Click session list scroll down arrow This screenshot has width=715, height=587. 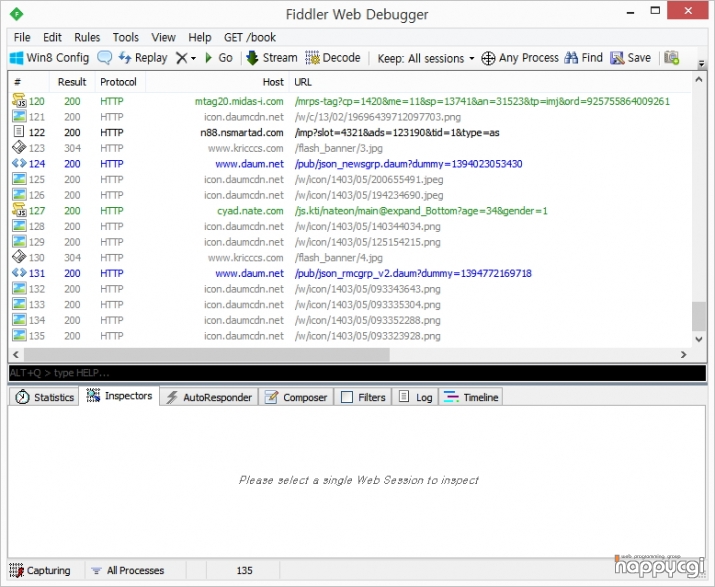(x=699, y=339)
